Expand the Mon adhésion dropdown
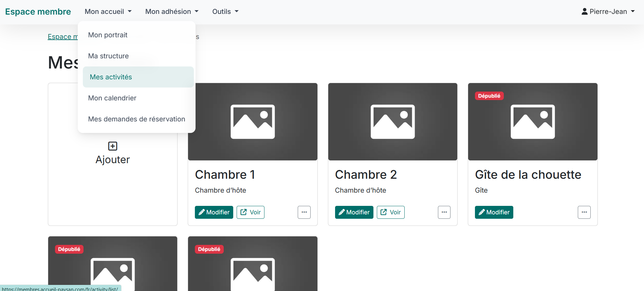The width and height of the screenshot is (644, 291). pos(171,12)
